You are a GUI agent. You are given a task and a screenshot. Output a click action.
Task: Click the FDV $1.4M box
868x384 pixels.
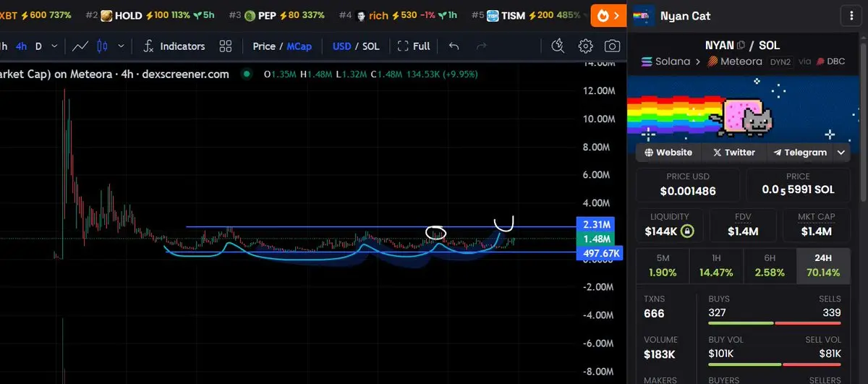point(742,225)
